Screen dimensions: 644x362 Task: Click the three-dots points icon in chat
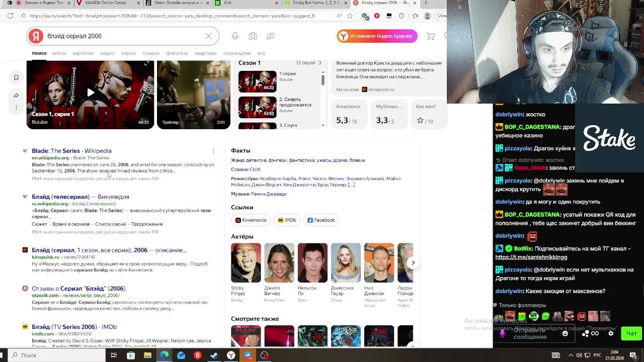tap(585, 333)
